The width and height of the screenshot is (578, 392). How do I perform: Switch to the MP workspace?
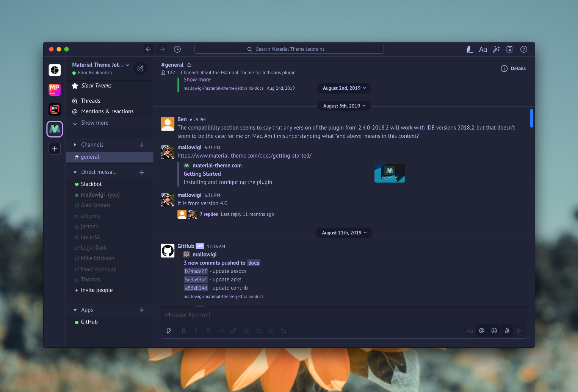click(55, 90)
